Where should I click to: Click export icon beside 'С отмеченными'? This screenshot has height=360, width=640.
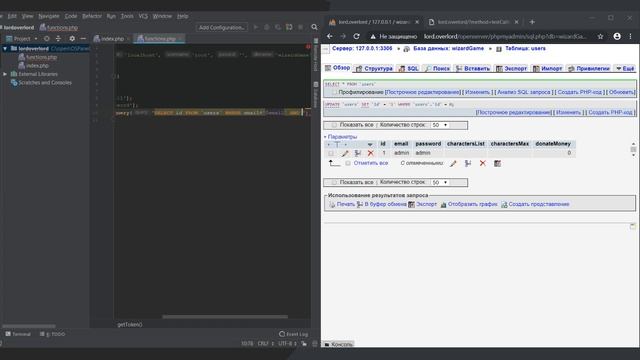pyautogui.click(x=497, y=163)
